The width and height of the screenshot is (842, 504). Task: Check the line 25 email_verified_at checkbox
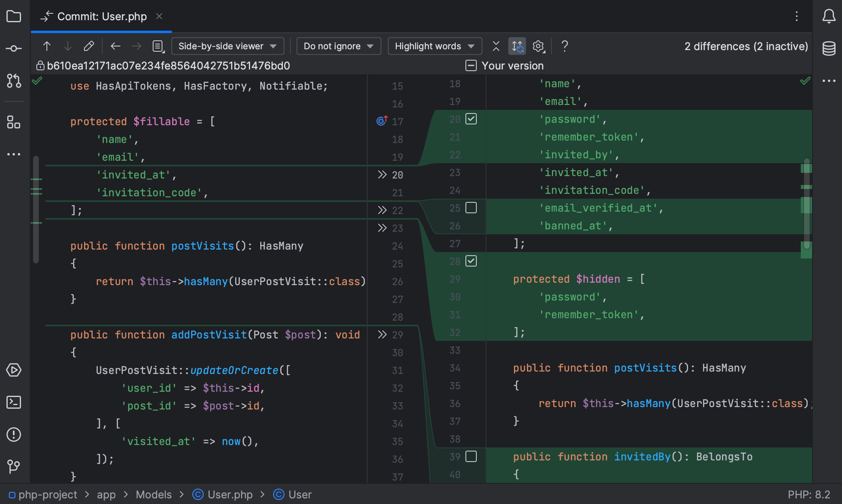pos(471,208)
